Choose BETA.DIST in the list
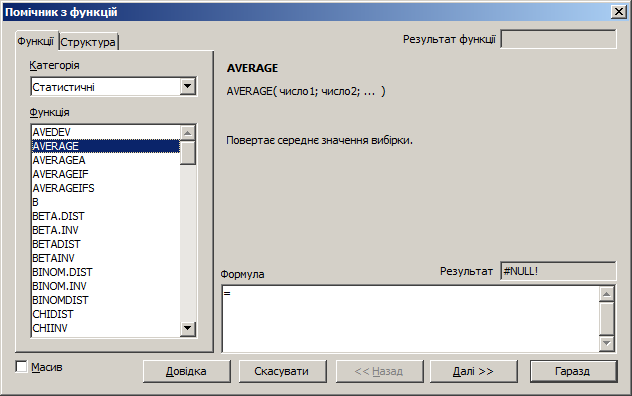The width and height of the screenshot is (632, 396). tap(106, 216)
